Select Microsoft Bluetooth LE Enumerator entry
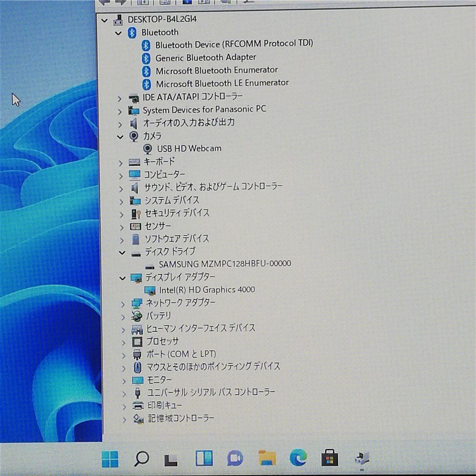Image resolution: width=476 pixels, height=476 pixels. click(222, 83)
